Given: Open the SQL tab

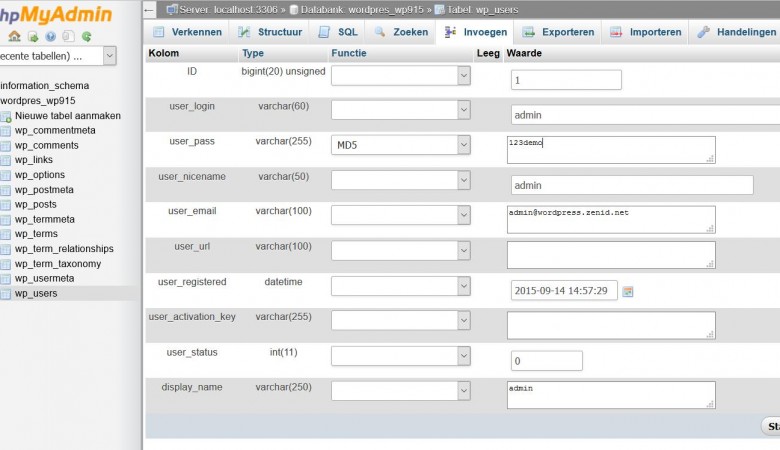Looking at the screenshot, I should [x=338, y=32].
